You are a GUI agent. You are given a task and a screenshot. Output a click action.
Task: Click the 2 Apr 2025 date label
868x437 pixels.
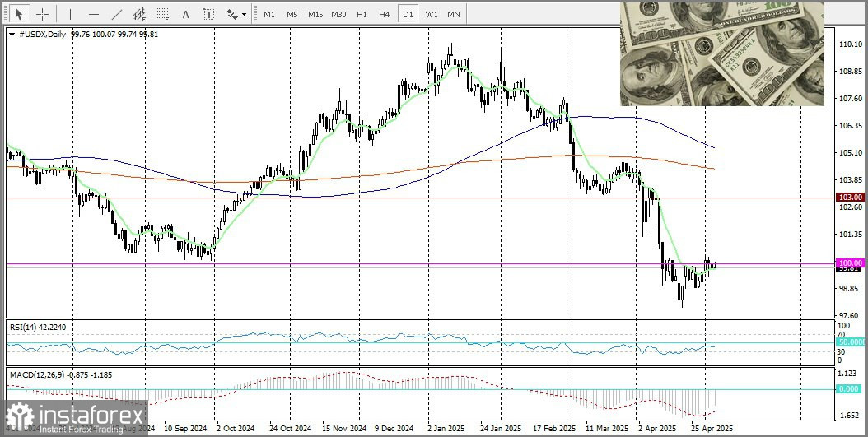[658, 429]
